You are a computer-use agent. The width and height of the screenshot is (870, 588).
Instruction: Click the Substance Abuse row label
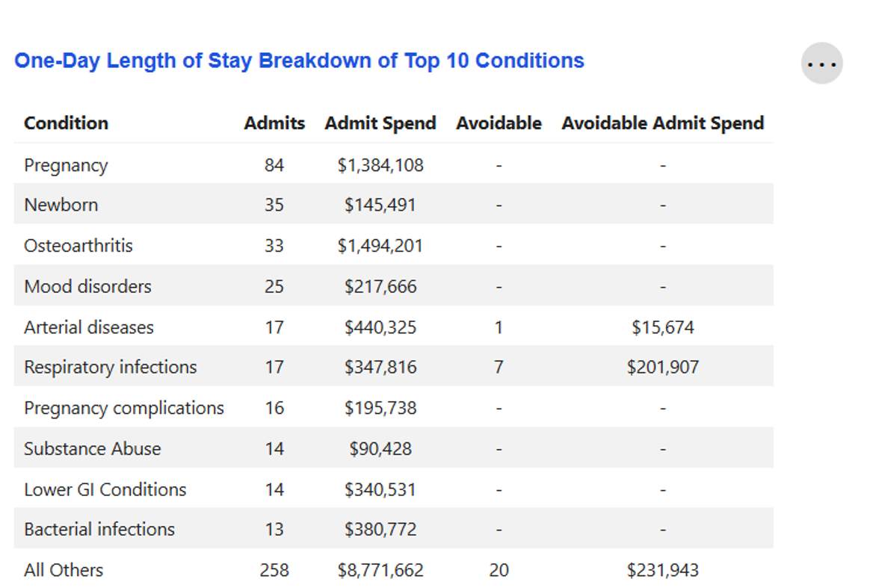click(92, 449)
